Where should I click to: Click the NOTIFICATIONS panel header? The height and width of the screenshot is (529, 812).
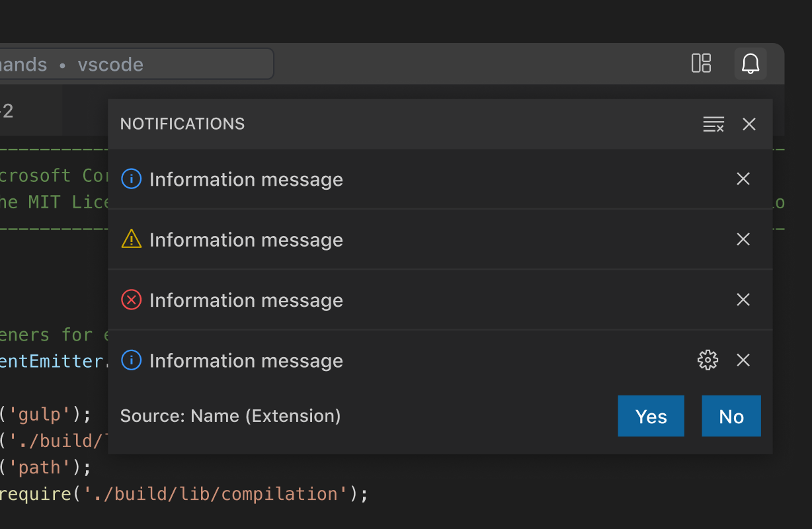coord(182,124)
